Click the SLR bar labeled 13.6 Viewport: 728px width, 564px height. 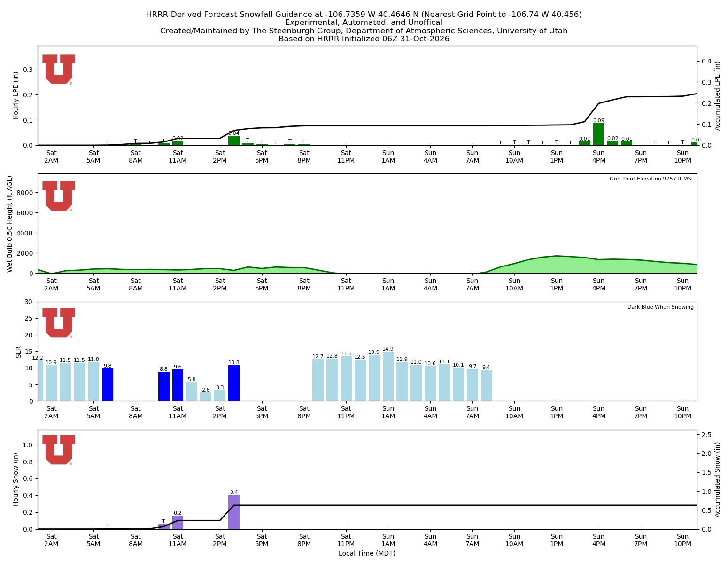point(346,378)
